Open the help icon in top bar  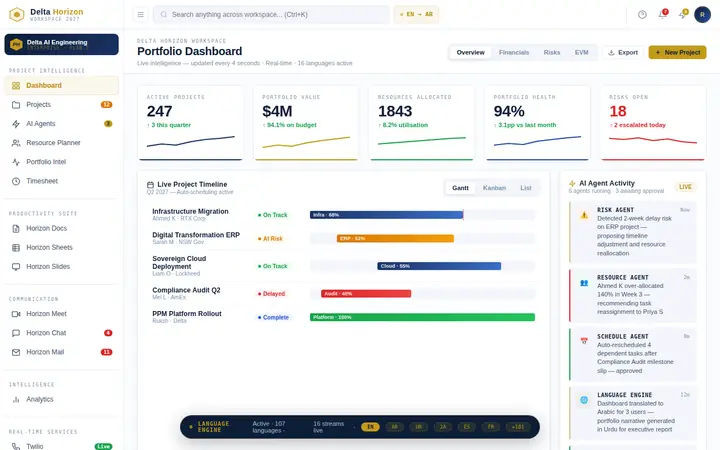[642, 15]
